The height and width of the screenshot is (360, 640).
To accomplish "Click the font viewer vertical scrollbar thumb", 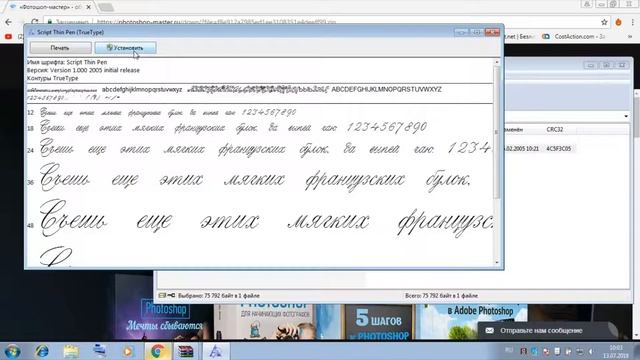I will 497,133.
